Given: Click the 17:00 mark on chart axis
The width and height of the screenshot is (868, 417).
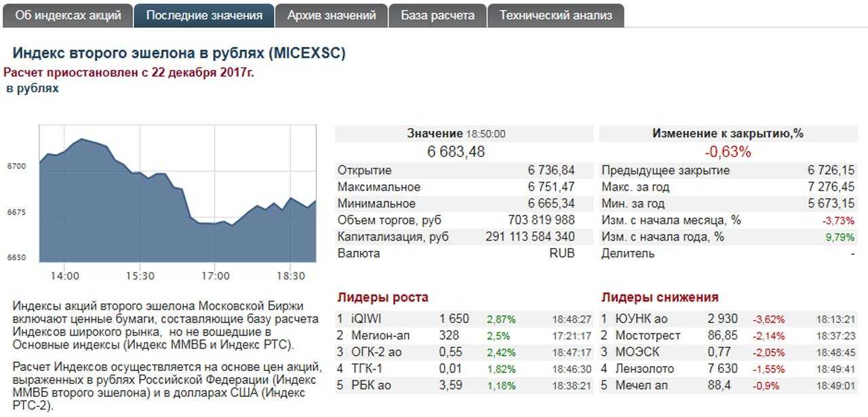Looking at the screenshot, I should click(216, 276).
